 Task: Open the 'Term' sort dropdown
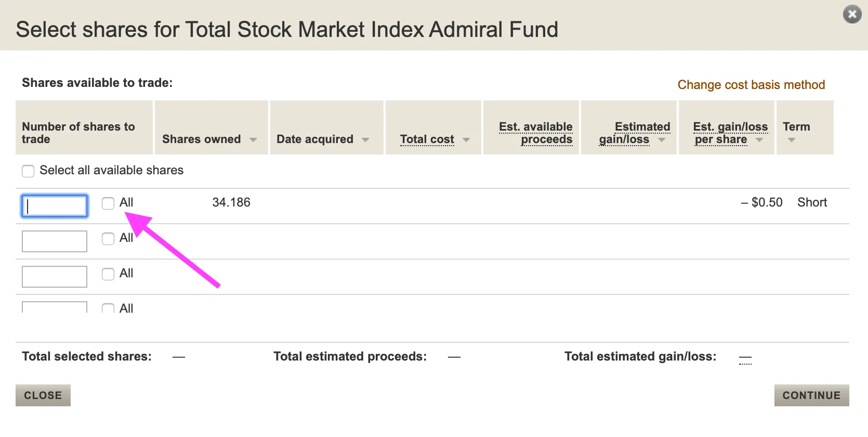(792, 139)
